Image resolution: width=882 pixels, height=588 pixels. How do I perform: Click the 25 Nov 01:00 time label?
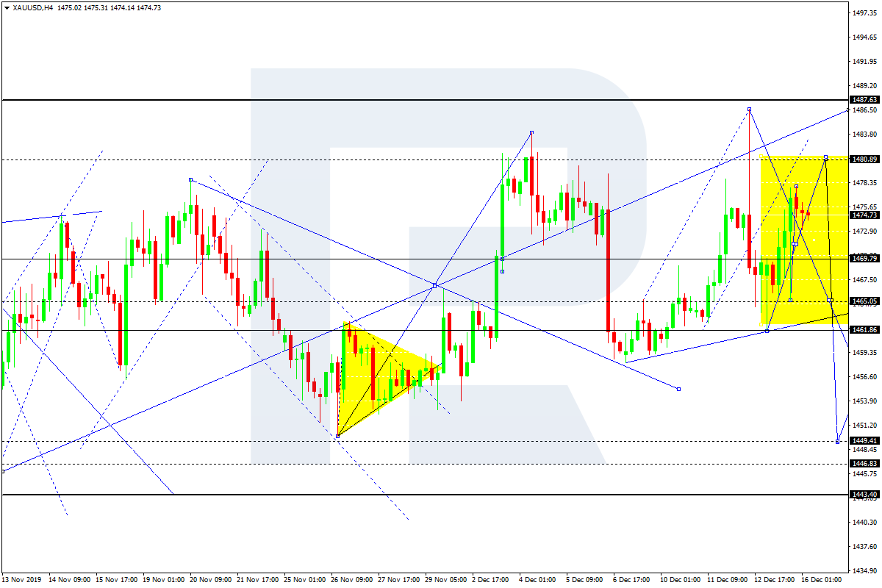tap(306, 580)
